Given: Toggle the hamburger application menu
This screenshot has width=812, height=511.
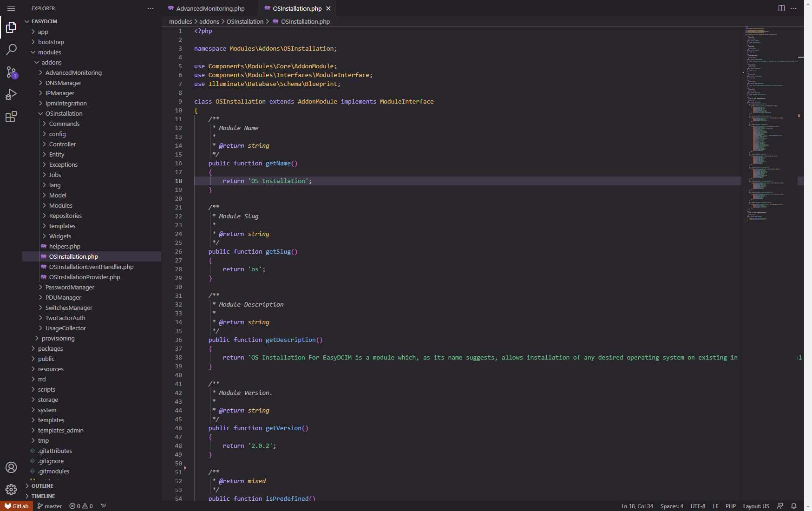Looking at the screenshot, I should (x=11, y=8).
